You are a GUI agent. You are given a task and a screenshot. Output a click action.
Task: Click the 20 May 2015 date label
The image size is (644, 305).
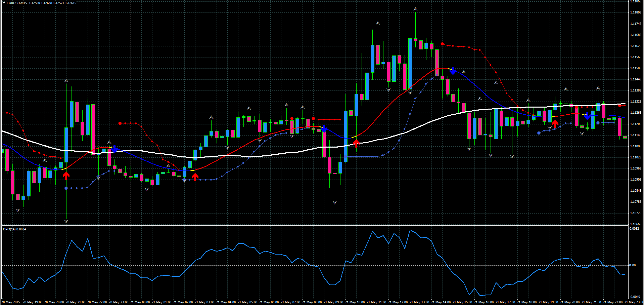tap(11, 302)
